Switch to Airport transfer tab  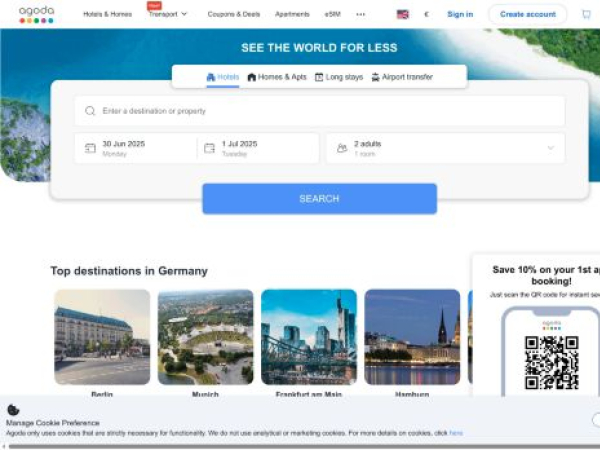402,77
